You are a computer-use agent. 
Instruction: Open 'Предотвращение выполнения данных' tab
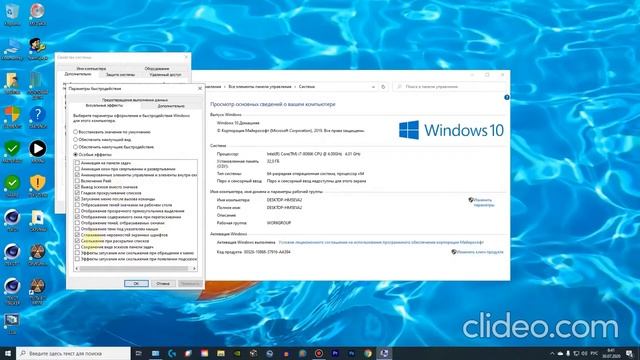pyautogui.click(x=135, y=100)
